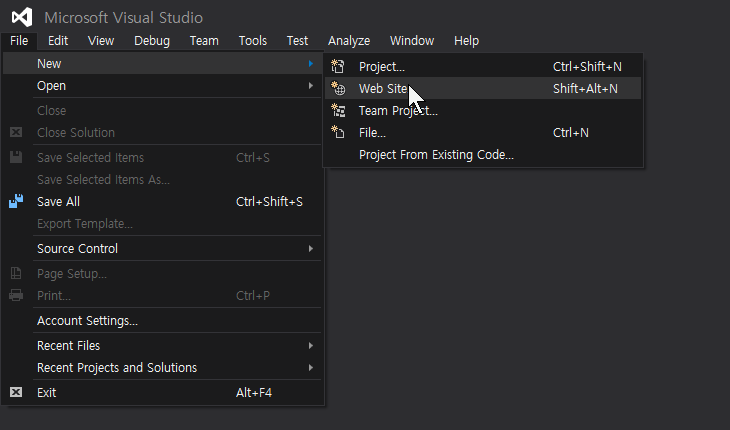Click the Save All disk icon
The image size is (730, 430).
pos(16,201)
